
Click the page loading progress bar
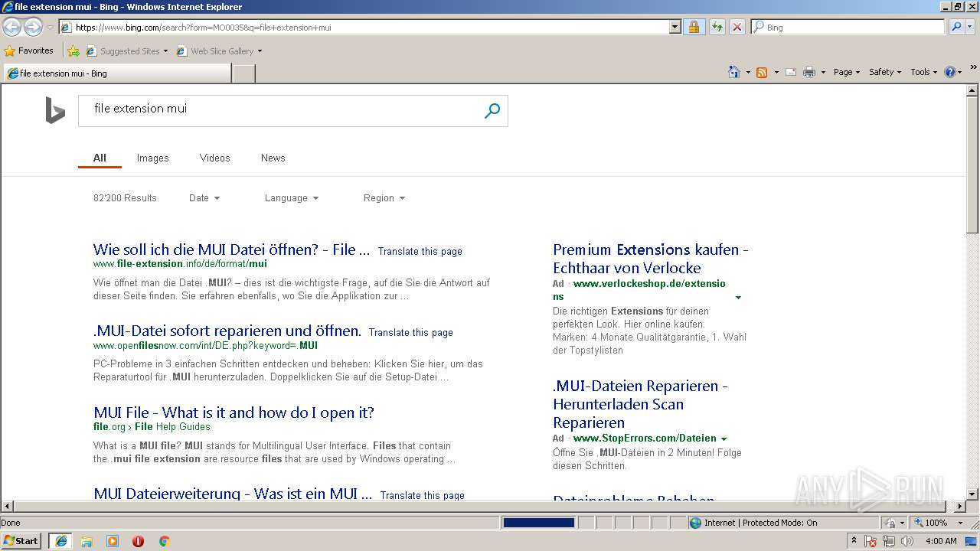point(538,523)
